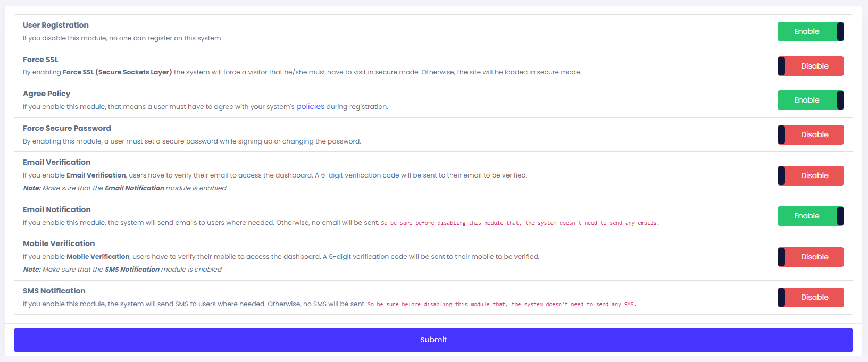Click the Force Secure Password heading

tap(67, 128)
